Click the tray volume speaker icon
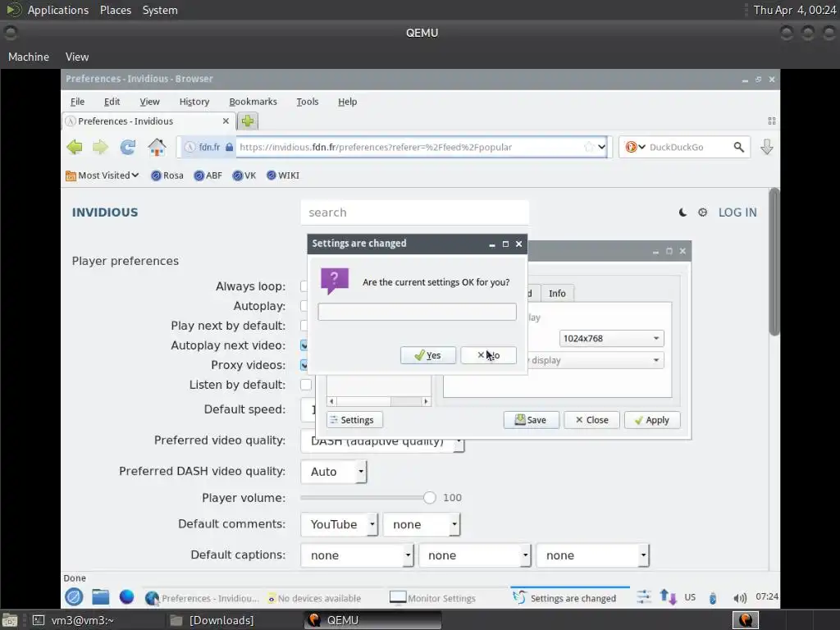Image resolution: width=840 pixels, height=630 pixels. tap(740, 598)
